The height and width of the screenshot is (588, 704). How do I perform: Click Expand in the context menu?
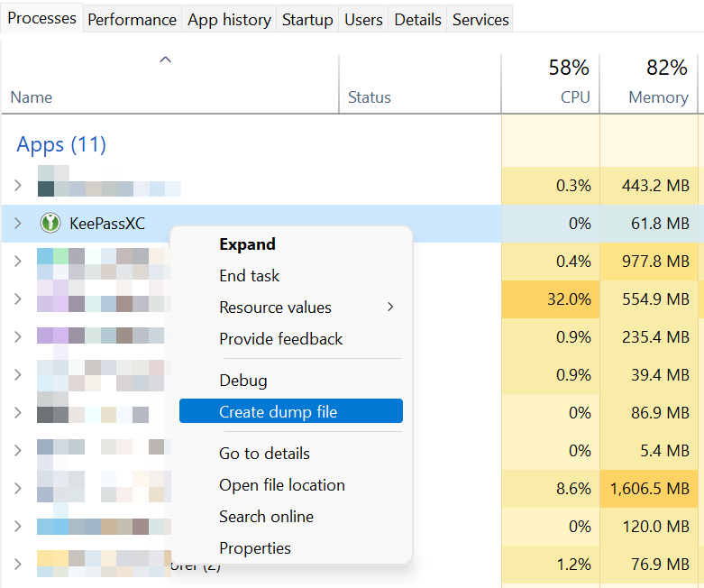tap(247, 244)
